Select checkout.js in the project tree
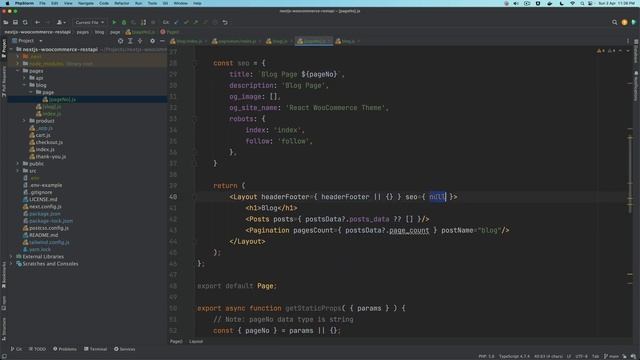The height and width of the screenshot is (360, 640). 49,142
